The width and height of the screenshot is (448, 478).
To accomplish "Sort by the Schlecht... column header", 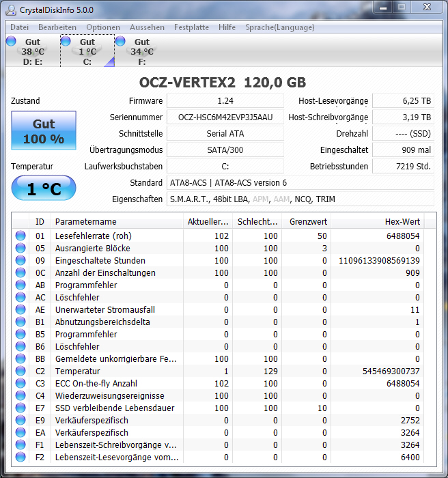I will [x=257, y=222].
